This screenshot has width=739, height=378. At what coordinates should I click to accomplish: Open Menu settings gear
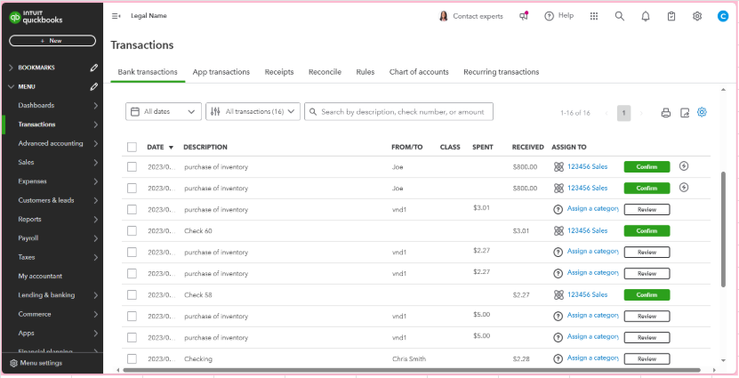(x=14, y=363)
